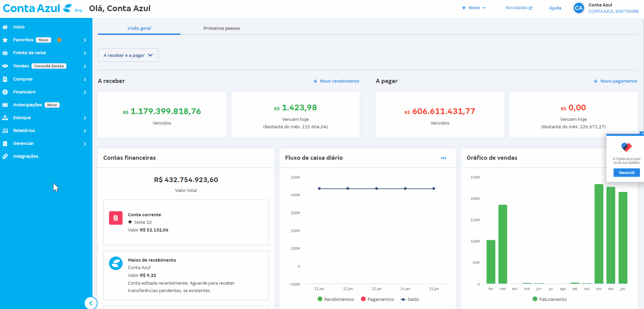Click the Novo pagamento link

coord(619,81)
